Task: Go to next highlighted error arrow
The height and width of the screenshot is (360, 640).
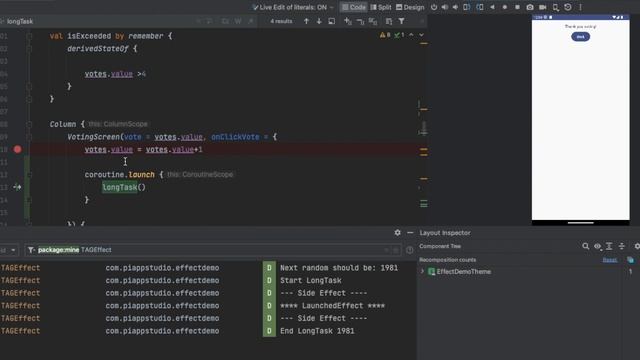Action: (422, 35)
